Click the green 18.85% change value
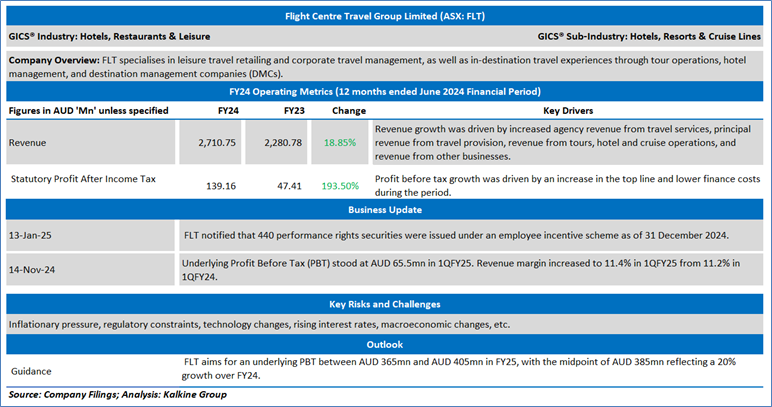 [x=340, y=143]
